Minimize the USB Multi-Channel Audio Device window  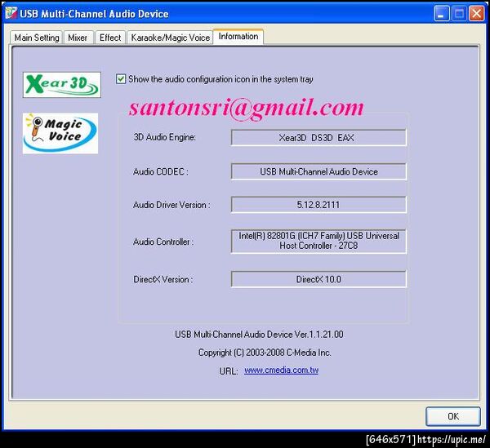click(x=441, y=14)
